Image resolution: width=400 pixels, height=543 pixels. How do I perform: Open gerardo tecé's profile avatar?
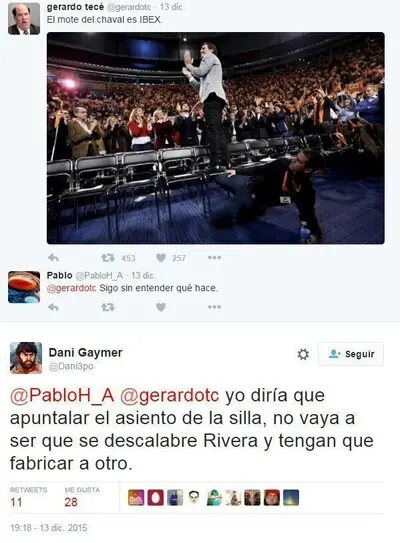point(24,19)
